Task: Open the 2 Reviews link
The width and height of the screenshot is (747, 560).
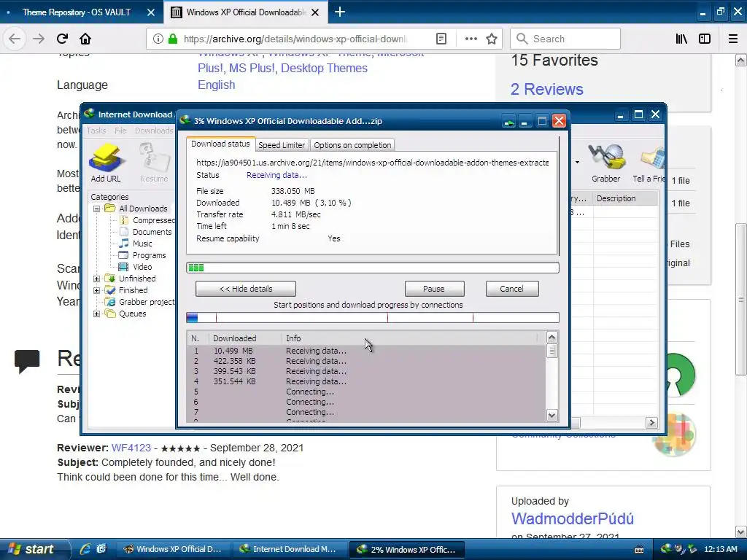Action: (x=547, y=89)
